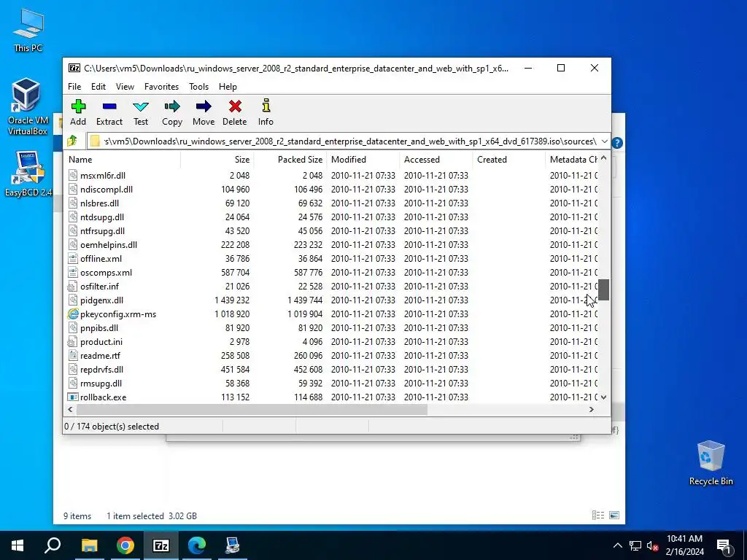The height and width of the screenshot is (560, 747).
Task: Click the horizontal scrollbar thumb
Action: tap(252, 410)
